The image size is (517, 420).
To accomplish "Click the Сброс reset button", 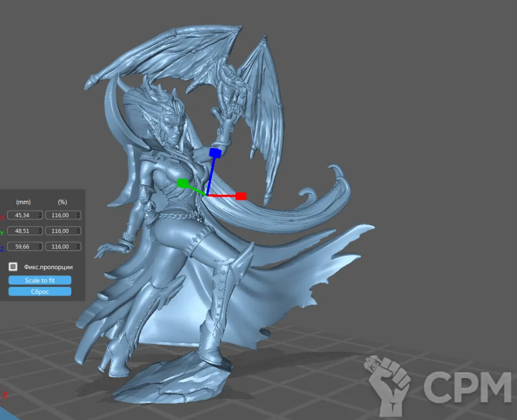I will point(40,291).
